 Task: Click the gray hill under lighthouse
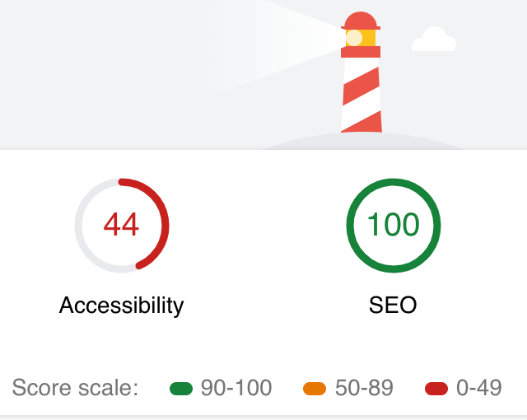click(363, 141)
